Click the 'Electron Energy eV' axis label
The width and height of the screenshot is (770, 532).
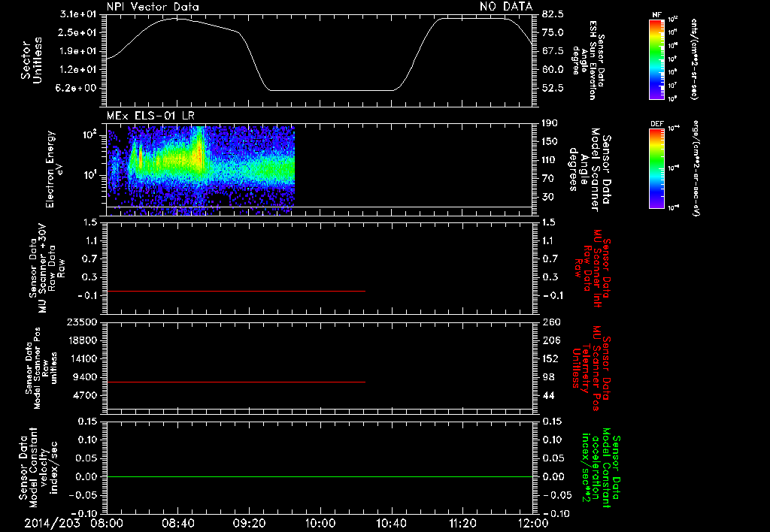[x=53, y=169]
